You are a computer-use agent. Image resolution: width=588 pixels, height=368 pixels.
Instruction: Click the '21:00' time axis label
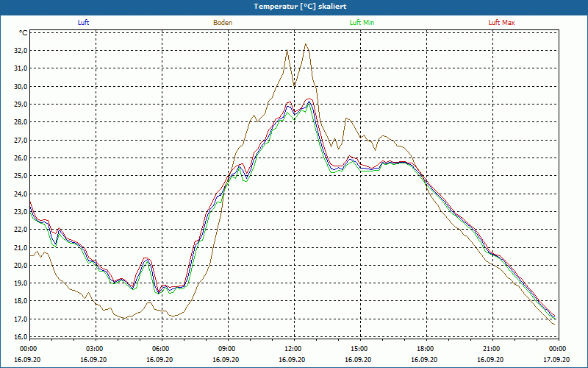point(491,349)
